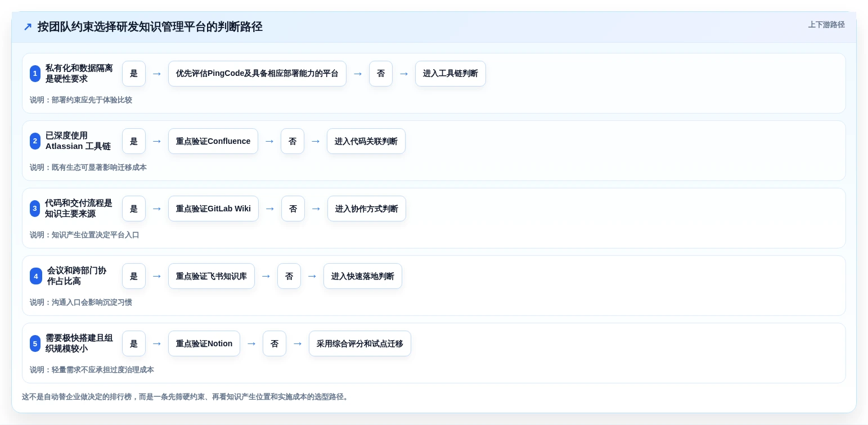Select 是 in the 代码和交付流程 row
The width and height of the screenshot is (868, 425).
(x=134, y=209)
